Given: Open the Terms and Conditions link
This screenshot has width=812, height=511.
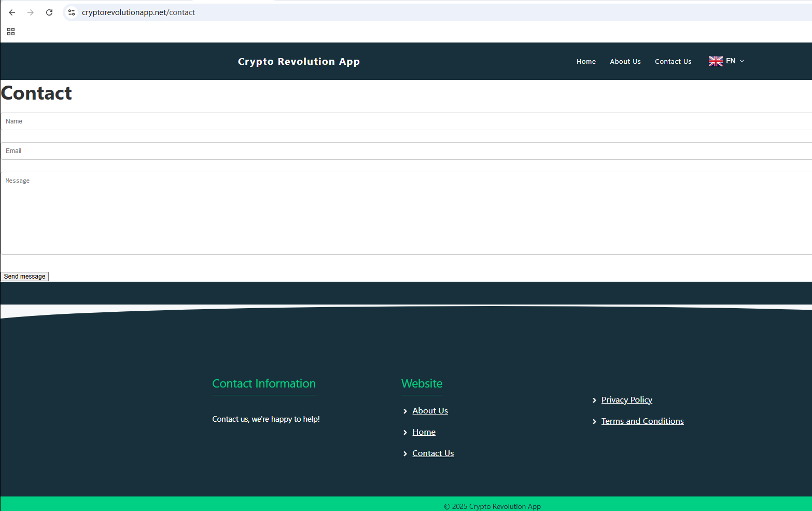Looking at the screenshot, I should click(x=642, y=421).
